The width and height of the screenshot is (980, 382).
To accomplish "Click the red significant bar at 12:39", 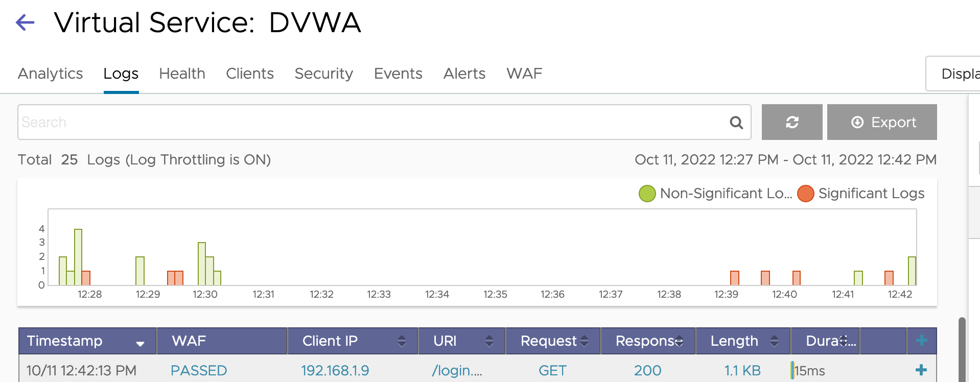I will coord(735,278).
